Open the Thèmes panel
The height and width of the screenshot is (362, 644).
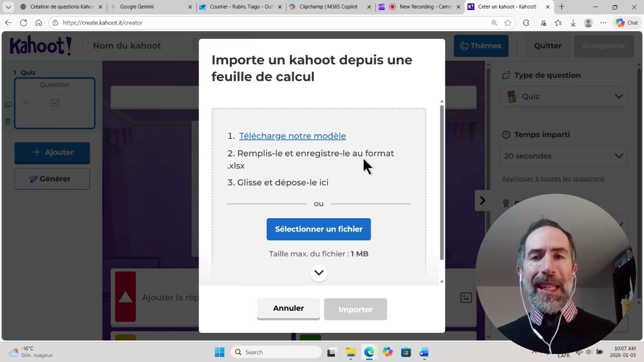[x=481, y=46]
